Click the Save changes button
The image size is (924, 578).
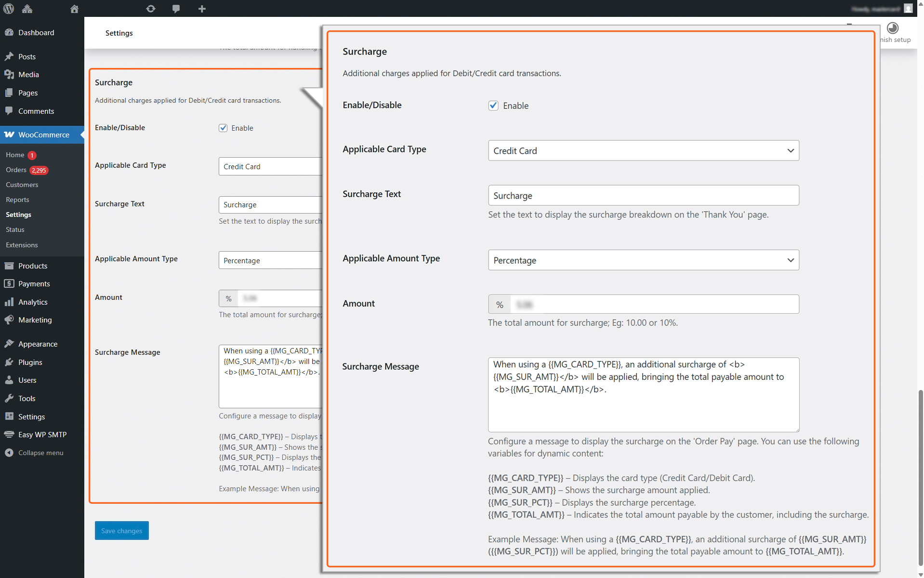(122, 530)
